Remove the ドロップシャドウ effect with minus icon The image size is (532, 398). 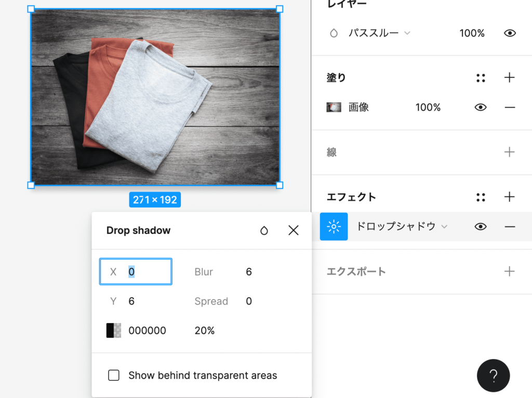coord(510,227)
